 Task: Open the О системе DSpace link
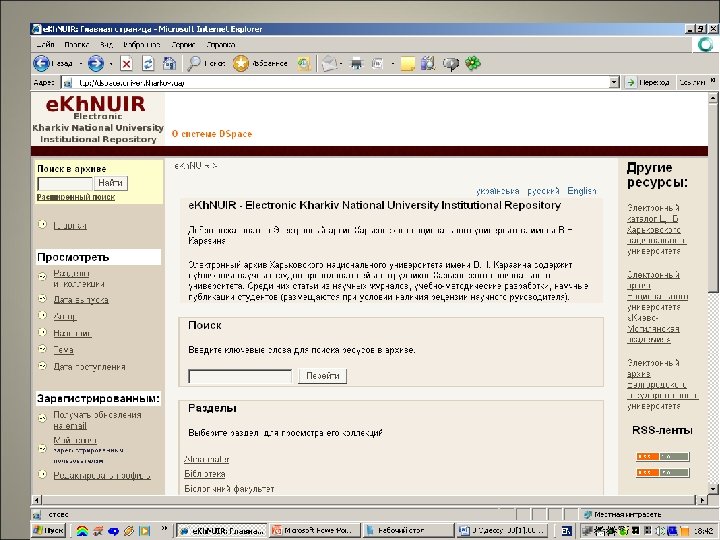(x=212, y=134)
